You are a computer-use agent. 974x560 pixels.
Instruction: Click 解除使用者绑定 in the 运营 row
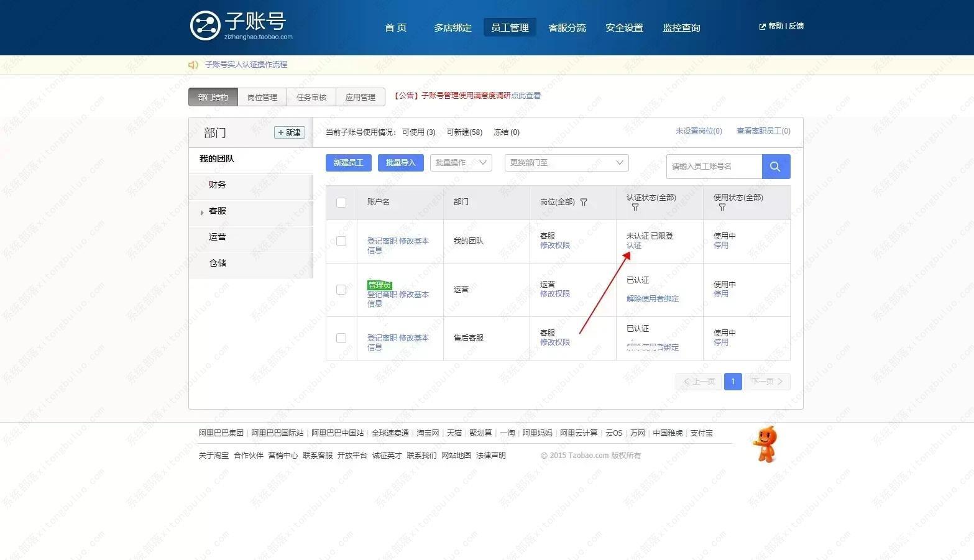pyautogui.click(x=653, y=299)
